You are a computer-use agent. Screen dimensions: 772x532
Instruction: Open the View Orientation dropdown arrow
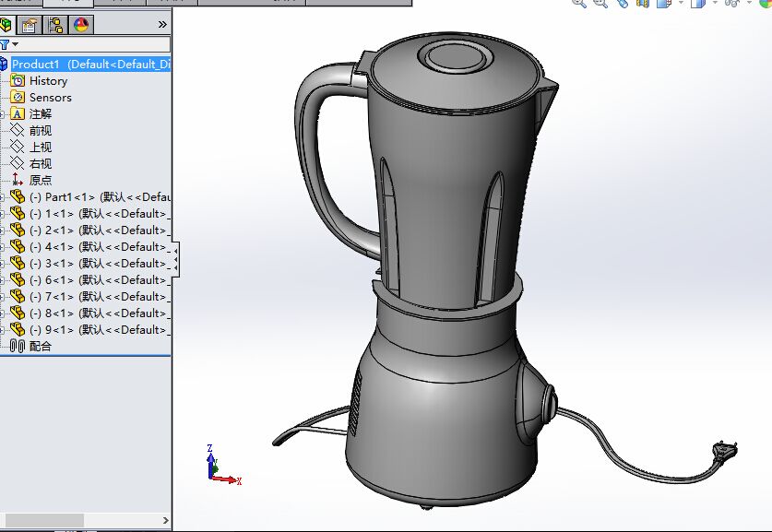pyautogui.click(x=681, y=3)
